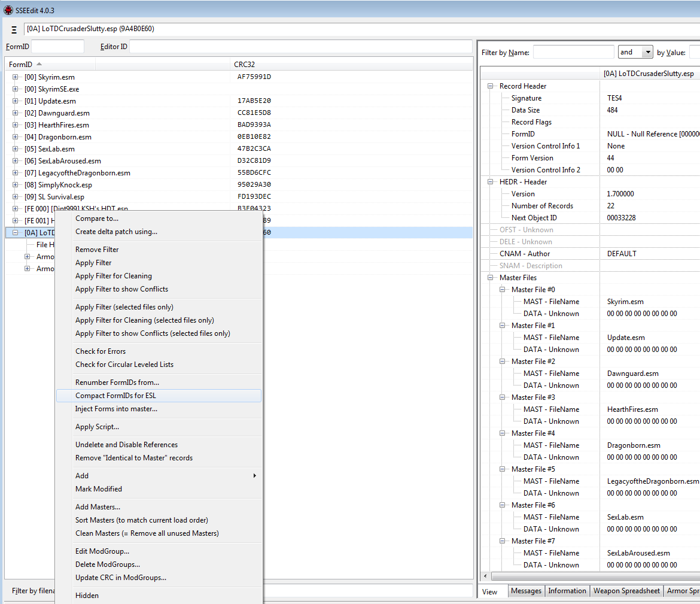Collapse Master File #3 entry

(x=502, y=397)
